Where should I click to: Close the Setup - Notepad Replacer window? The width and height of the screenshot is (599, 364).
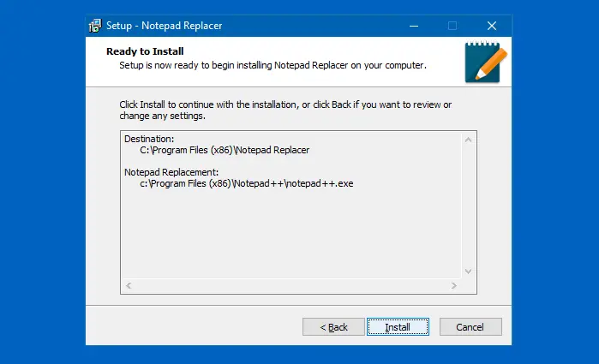(x=492, y=26)
